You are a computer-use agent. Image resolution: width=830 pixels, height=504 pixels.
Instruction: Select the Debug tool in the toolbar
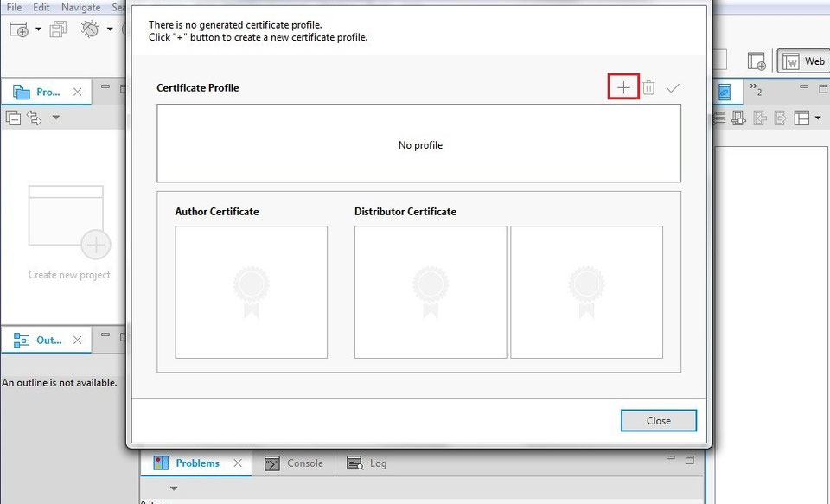[90, 29]
